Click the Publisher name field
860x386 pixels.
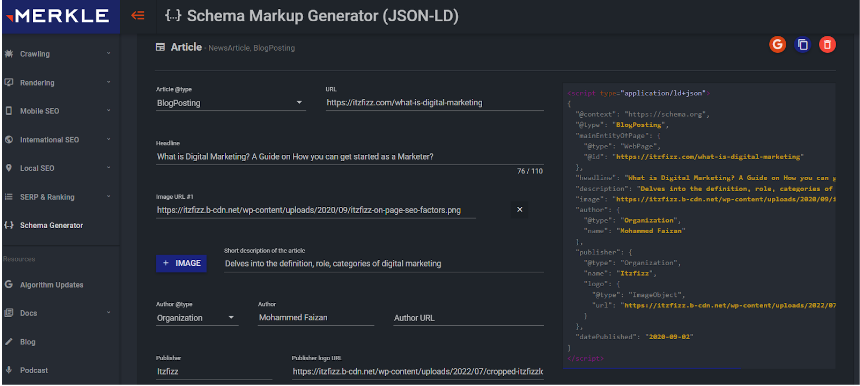(x=214, y=372)
